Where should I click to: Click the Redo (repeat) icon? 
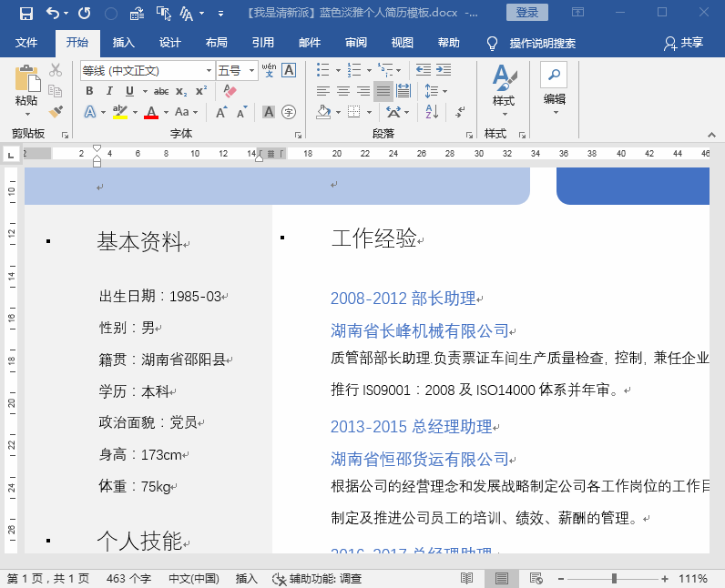click(84, 13)
